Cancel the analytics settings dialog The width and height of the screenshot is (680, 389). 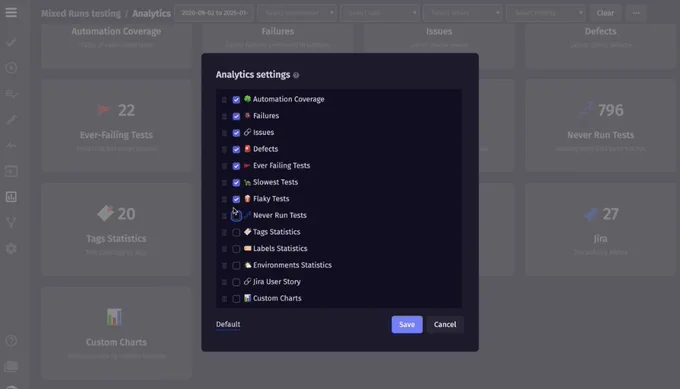(445, 324)
